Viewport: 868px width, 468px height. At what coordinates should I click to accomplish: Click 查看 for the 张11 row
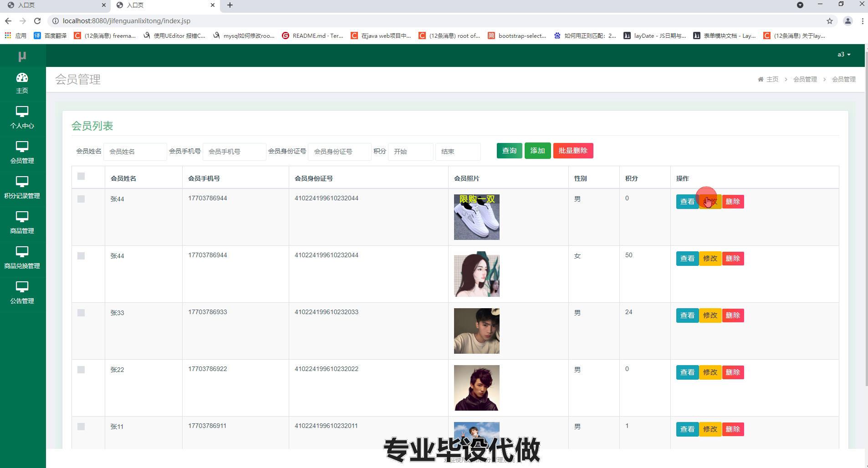[x=687, y=429]
